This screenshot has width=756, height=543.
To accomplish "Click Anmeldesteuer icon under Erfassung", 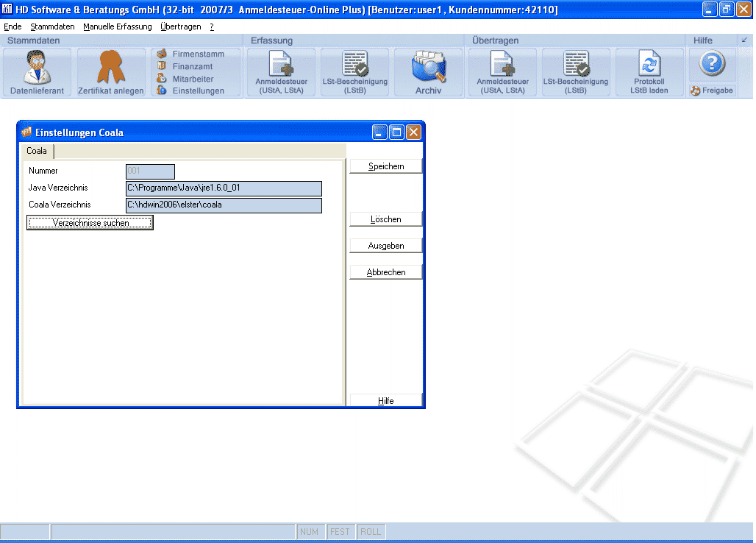I will tap(281, 72).
